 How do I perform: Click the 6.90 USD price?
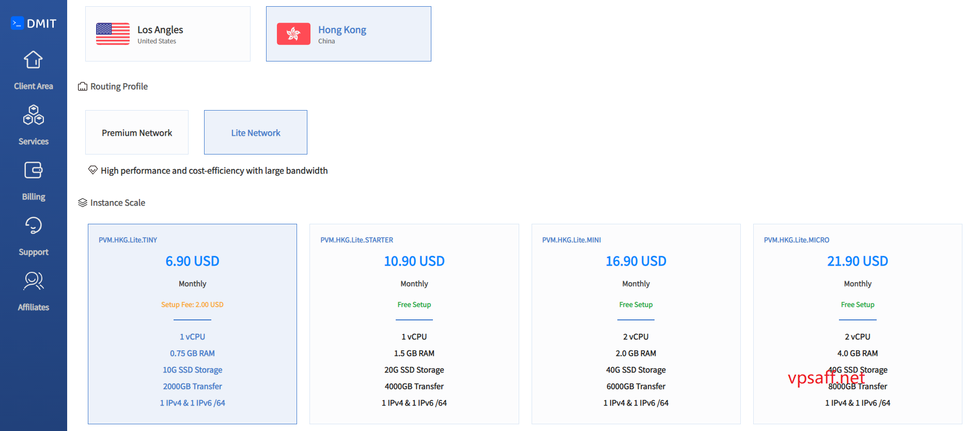click(192, 261)
